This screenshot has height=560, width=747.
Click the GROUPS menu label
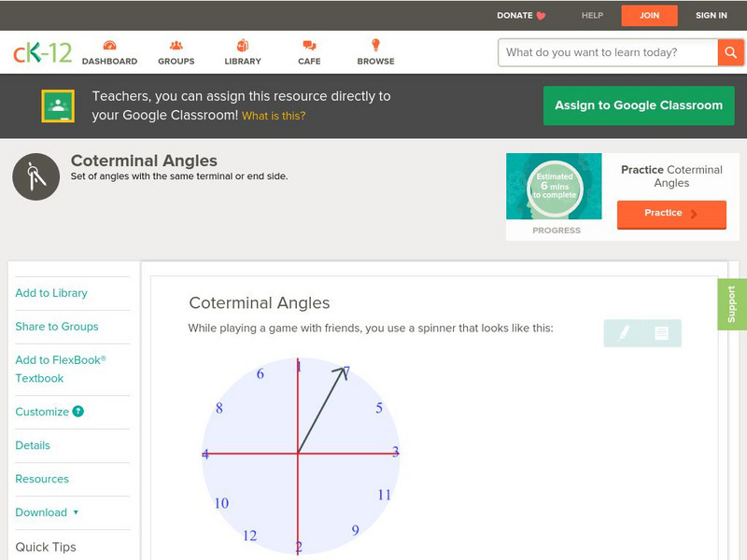coord(176,61)
